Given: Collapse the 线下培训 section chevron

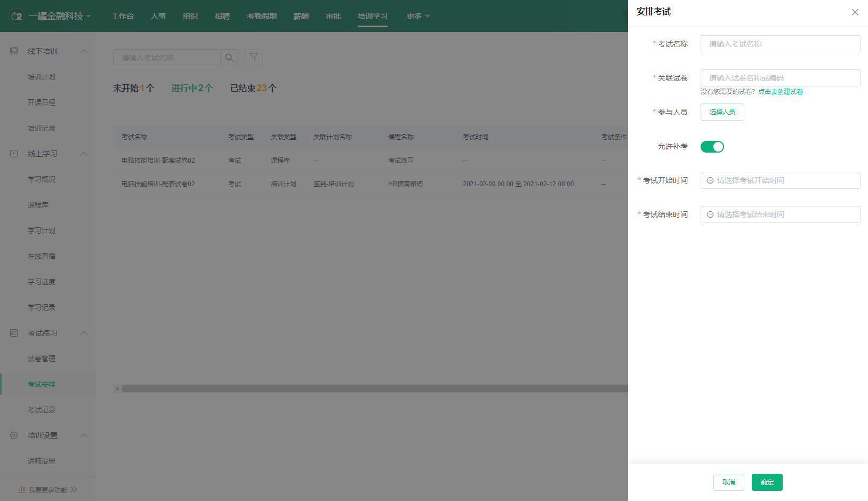Looking at the screenshot, I should pos(84,51).
